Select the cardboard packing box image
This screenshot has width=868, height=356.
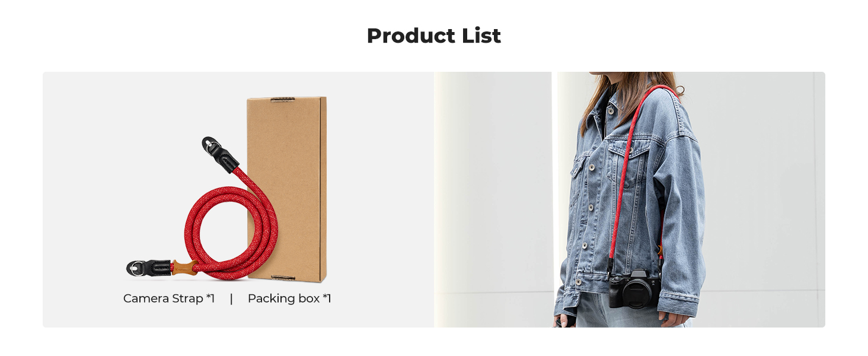point(287,189)
